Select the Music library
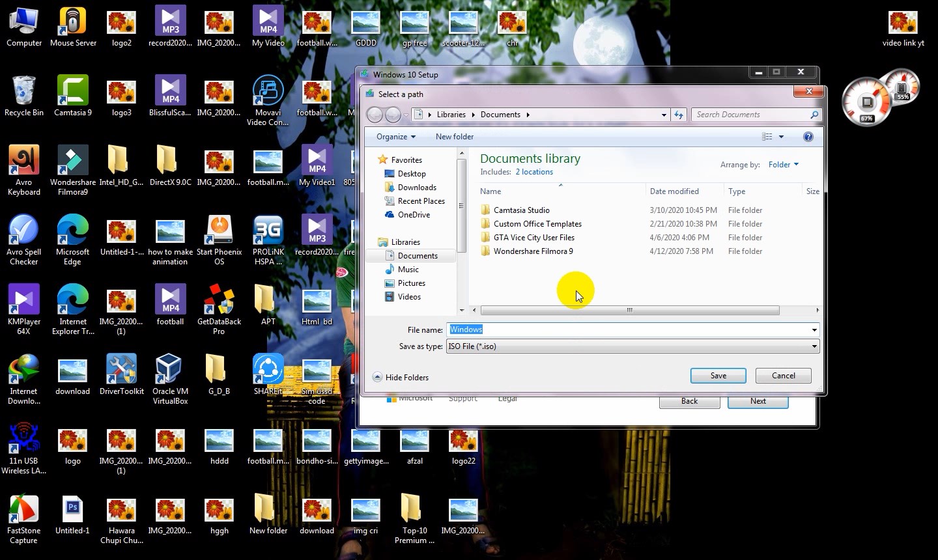Screen dimensions: 938x560 tap(408, 270)
